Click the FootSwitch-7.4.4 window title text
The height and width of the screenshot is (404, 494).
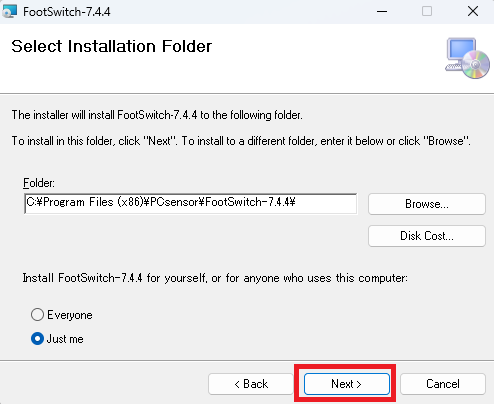67,12
